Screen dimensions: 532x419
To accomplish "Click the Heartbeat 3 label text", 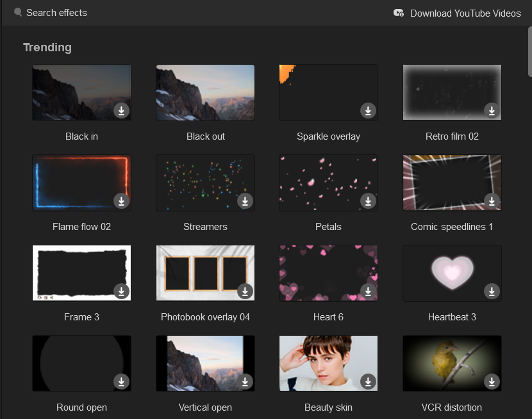I will (x=452, y=317).
